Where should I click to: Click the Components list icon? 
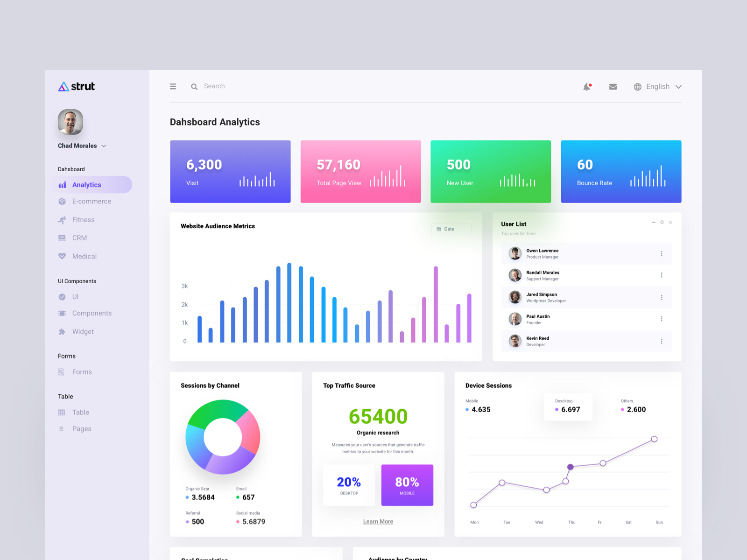point(62,313)
